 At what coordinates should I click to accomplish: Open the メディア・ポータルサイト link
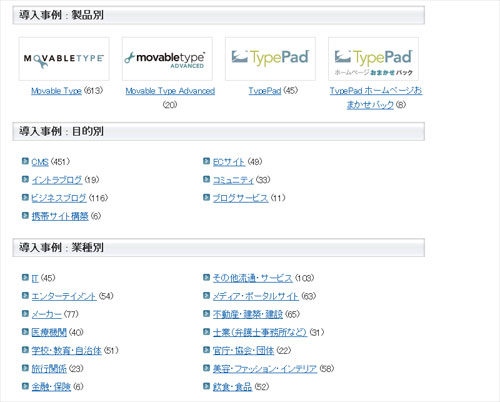tap(256, 296)
